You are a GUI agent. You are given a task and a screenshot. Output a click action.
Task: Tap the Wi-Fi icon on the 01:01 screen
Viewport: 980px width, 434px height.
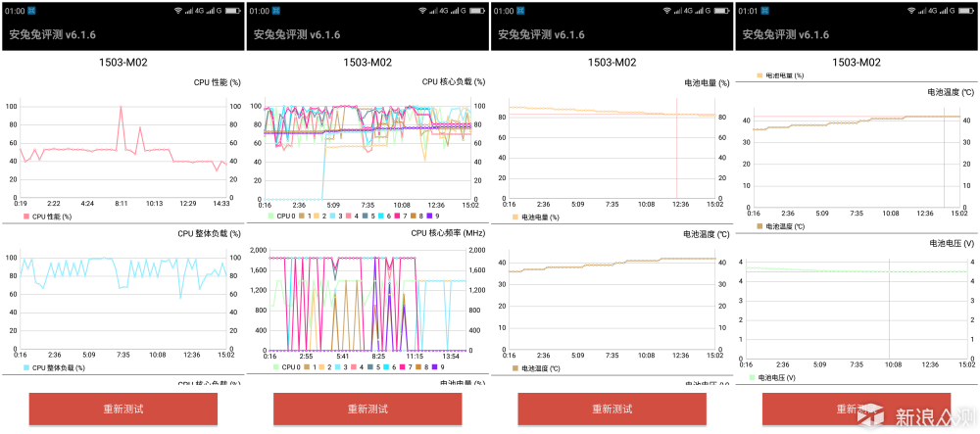tap(911, 11)
